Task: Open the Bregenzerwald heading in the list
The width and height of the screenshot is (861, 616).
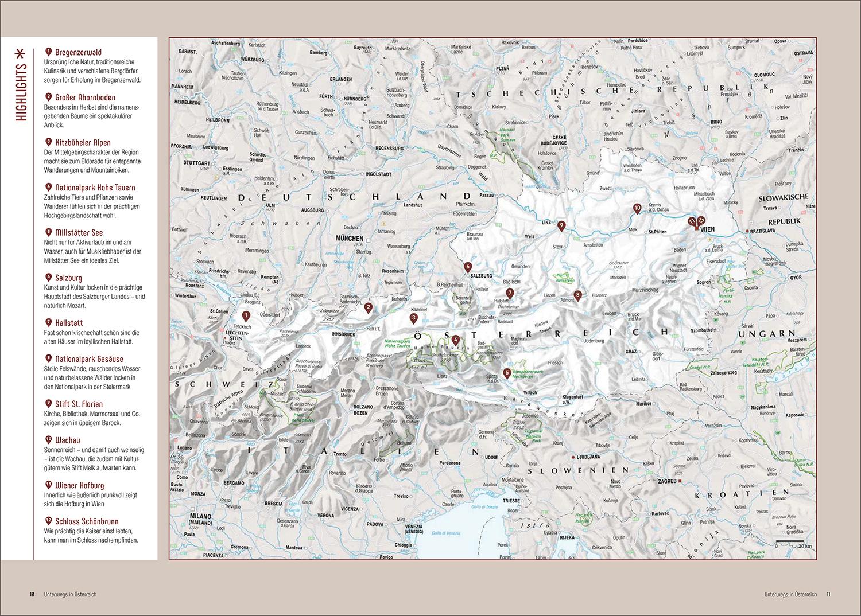Action: 78,53
